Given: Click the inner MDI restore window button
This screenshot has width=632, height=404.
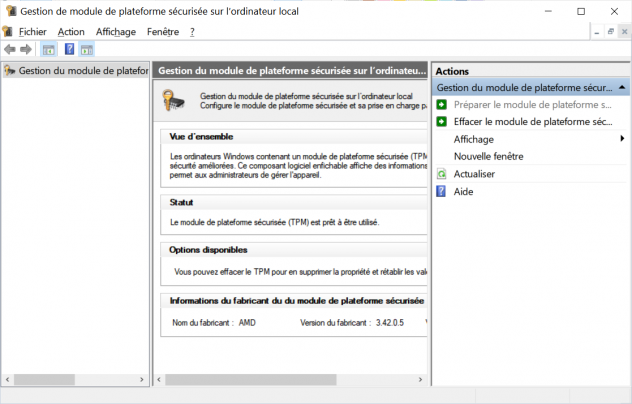Looking at the screenshot, I should tap(609, 32).
